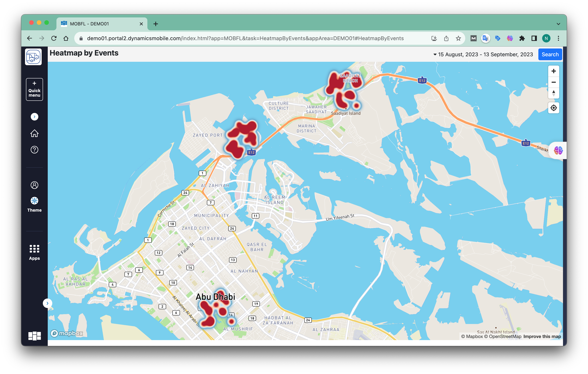Open the browser home page
588x374 pixels.
click(x=66, y=38)
